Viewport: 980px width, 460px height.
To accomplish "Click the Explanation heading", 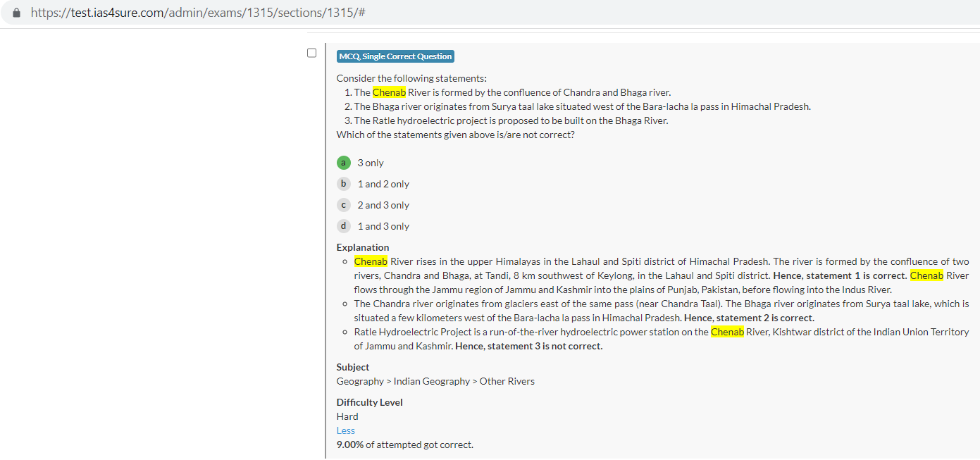I will (363, 247).
